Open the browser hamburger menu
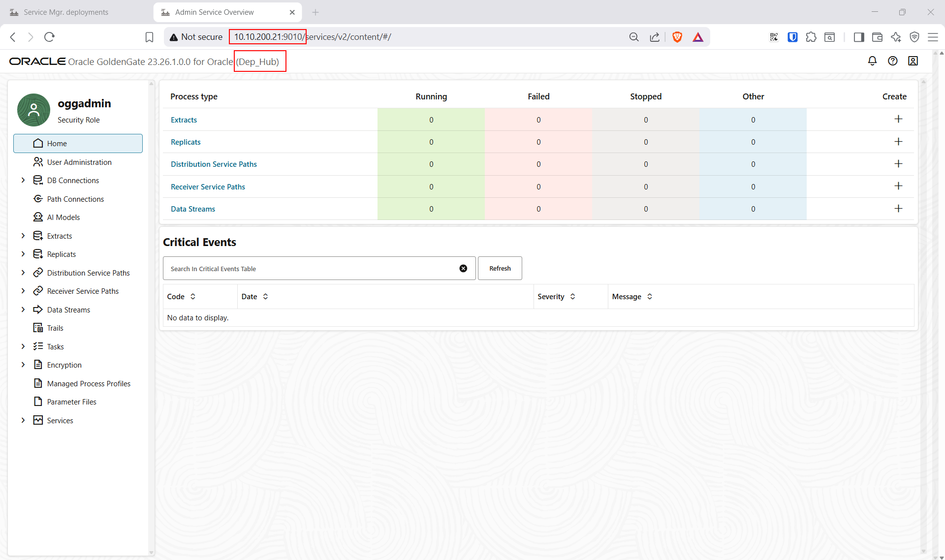This screenshot has width=945, height=560. [x=933, y=37]
